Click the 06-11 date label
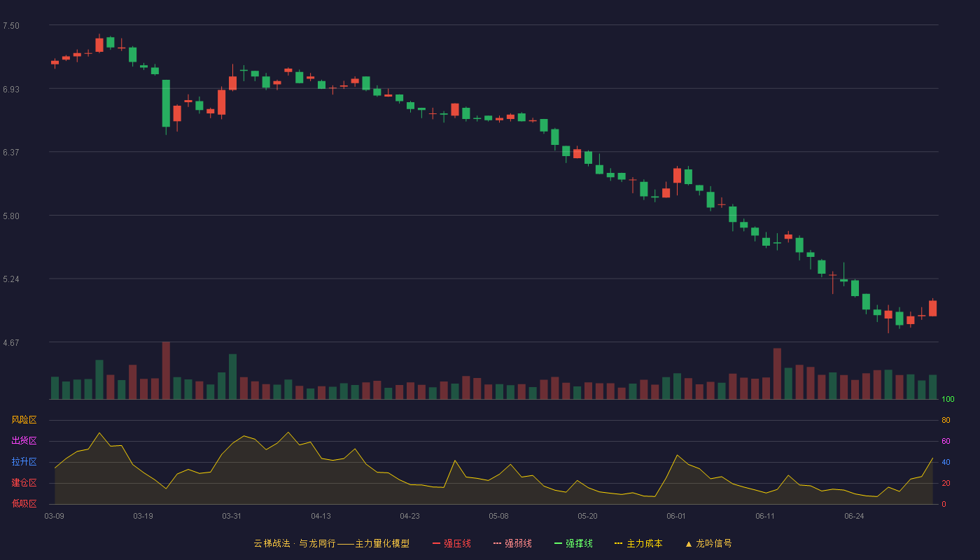Screen dimensions: 980x560 point(765,516)
